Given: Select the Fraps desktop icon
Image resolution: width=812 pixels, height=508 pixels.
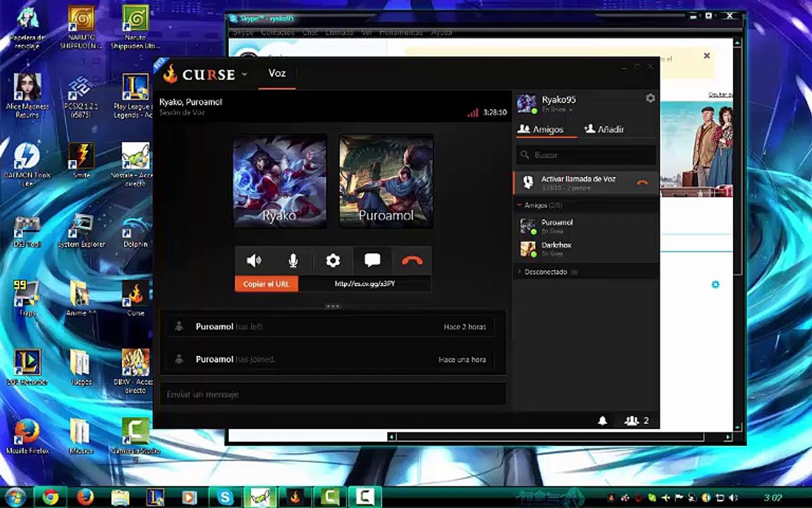Looking at the screenshot, I should click(x=27, y=298).
